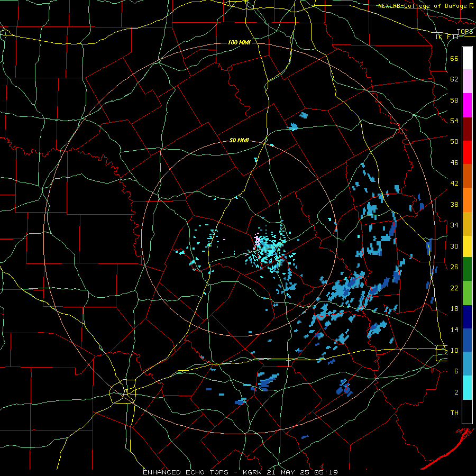The image size is (476, 476).
Task: Select the dark red maroon legend swatch
Action: 467,129
